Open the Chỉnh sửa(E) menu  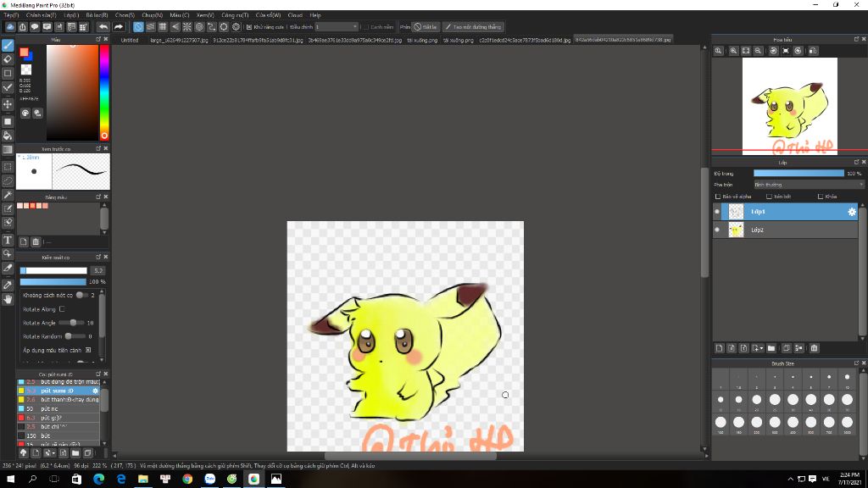click(41, 15)
